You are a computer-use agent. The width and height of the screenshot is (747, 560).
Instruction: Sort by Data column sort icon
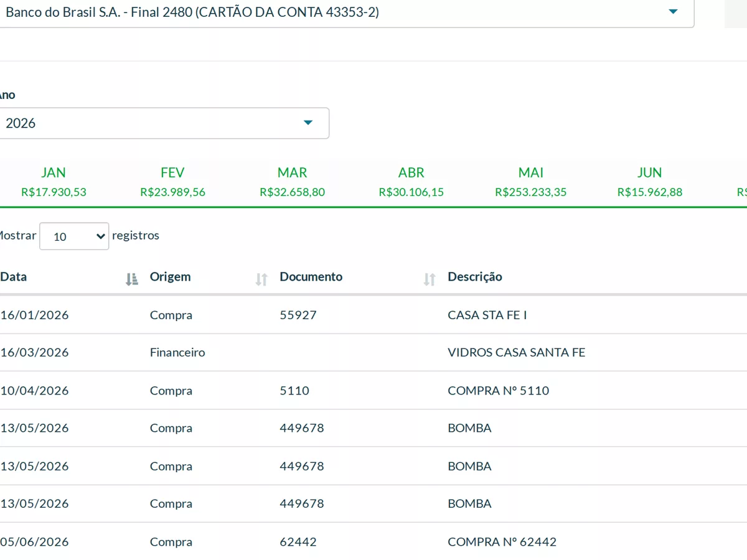click(x=131, y=279)
